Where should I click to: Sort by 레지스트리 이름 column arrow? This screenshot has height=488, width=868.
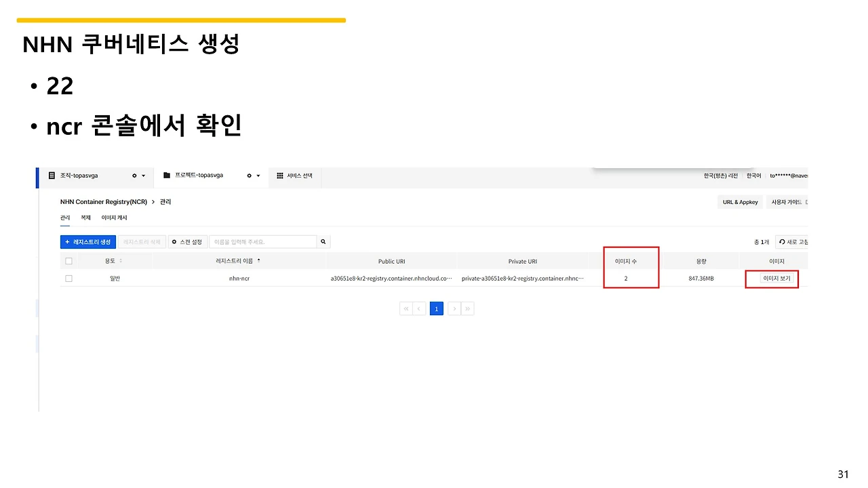[259, 261]
